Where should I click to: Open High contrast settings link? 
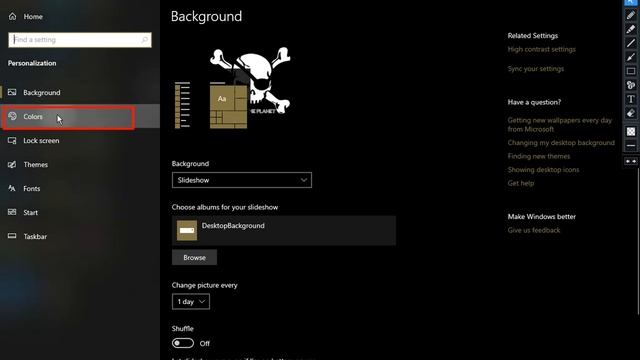pyautogui.click(x=541, y=49)
